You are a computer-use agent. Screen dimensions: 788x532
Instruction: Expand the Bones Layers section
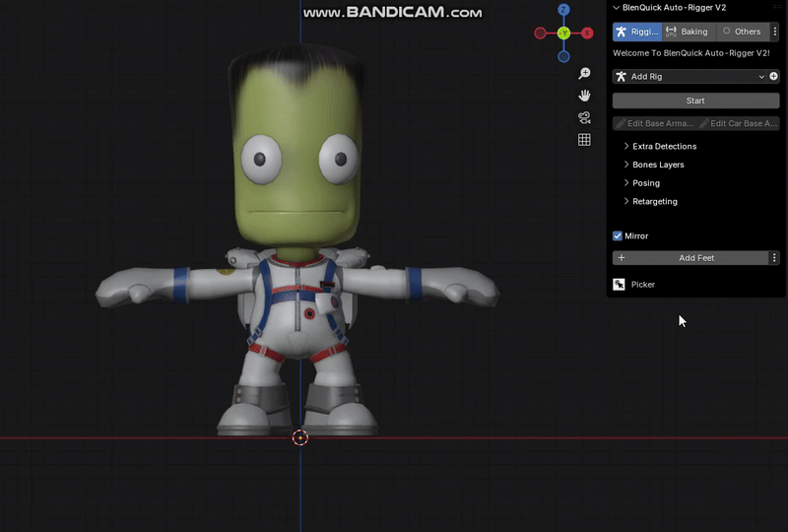653,165
